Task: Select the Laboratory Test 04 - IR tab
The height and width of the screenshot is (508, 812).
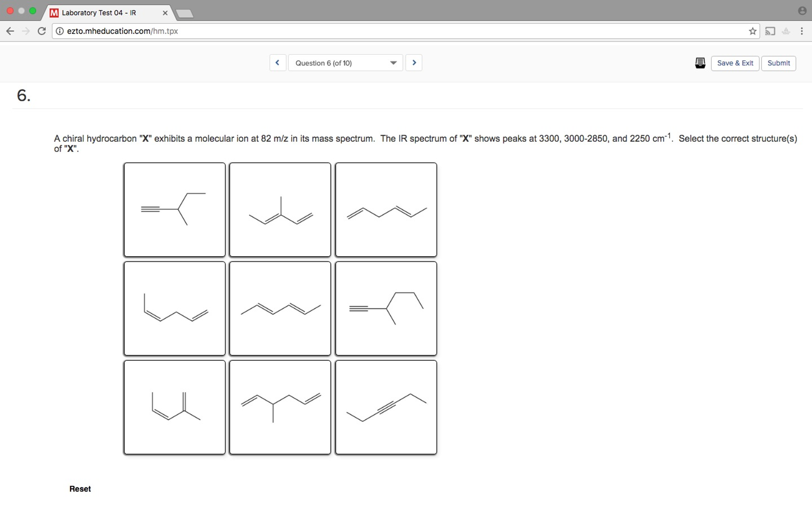Action: [x=99, y=13]
